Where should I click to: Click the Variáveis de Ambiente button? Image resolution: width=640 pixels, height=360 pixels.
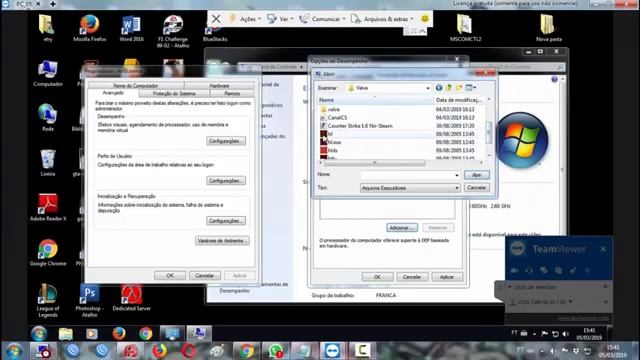222,241
